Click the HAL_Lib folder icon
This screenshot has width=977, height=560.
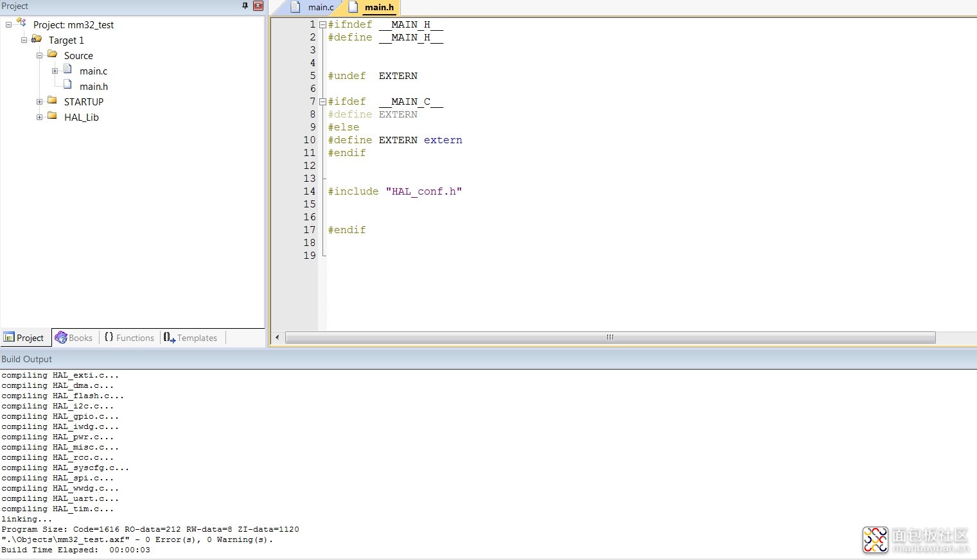point(53,116)
